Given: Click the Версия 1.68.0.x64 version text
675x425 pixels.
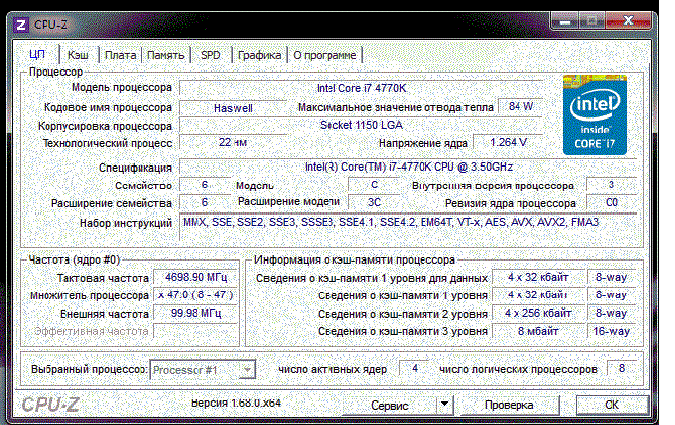Looking at the screenshot, I should pyautogui.click(x=236, y=403).
